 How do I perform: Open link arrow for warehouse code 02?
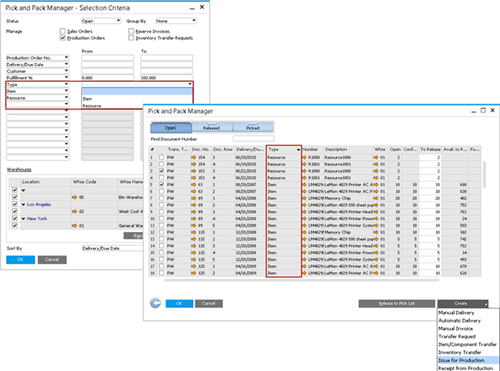75,212
